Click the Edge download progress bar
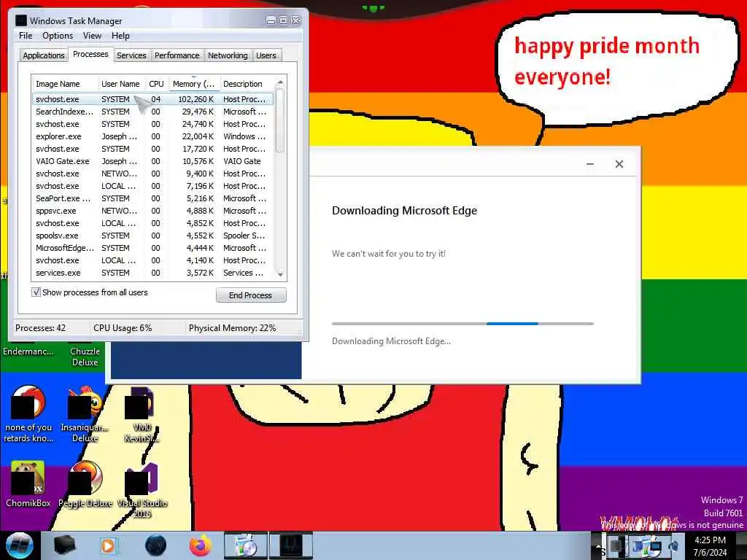Viewport: 747px width, 560px height. 462,323
